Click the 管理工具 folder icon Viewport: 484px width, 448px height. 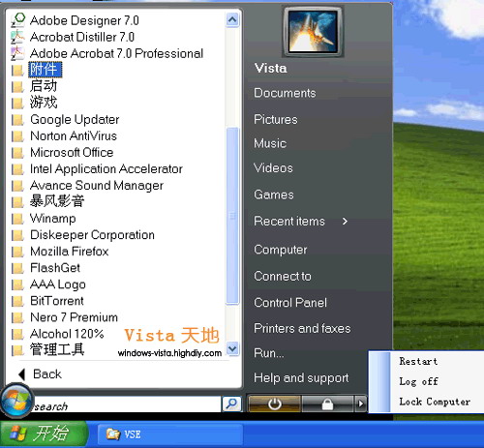tap(17, 350)
